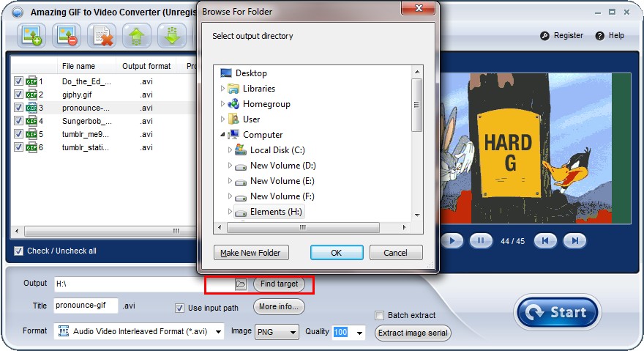The width and height of the screenshot is (644, 351).
Task: Toggle Check / Uncheck all checkbox
Action: pos(18,251)
